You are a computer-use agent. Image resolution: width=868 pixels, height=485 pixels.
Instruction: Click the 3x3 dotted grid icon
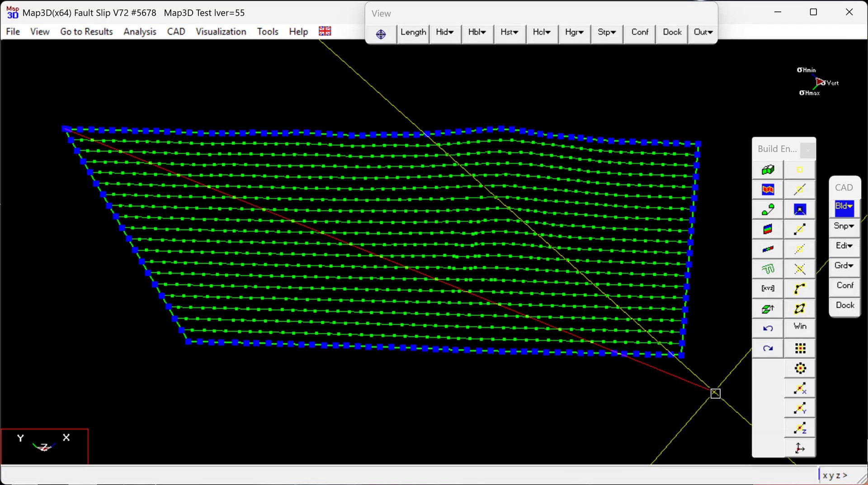[800, 348]
